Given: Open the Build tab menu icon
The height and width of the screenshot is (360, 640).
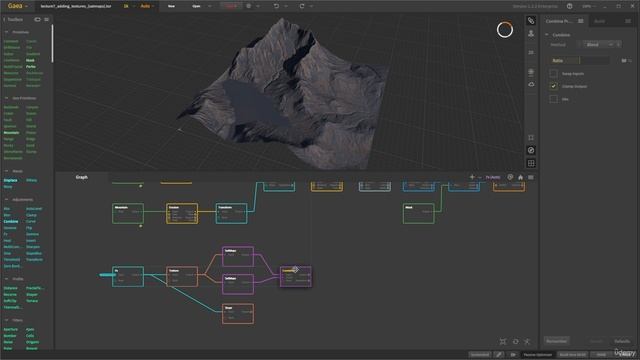Looking at the screenshot, I should point(628,21).
